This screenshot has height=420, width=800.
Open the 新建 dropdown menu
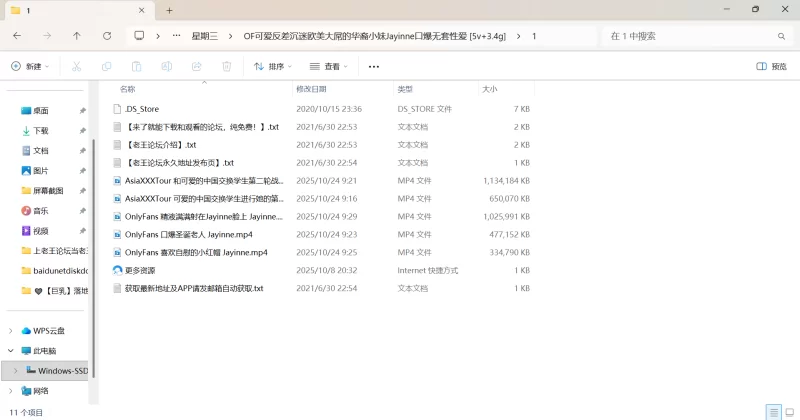(30, 66)
